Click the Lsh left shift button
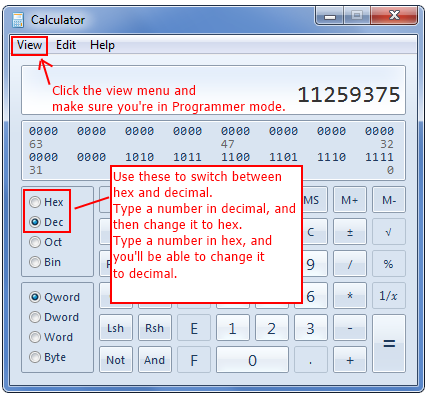The width and height of the screenshot is (427, 398). click(x=116, y=328)
